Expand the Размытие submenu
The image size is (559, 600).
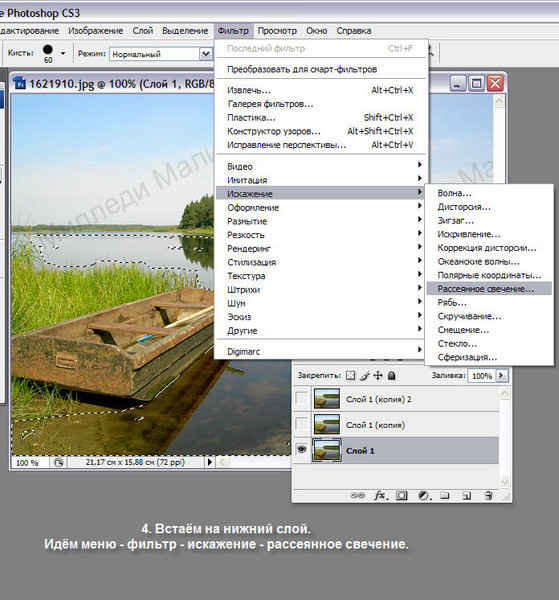[x=321, y=221]
